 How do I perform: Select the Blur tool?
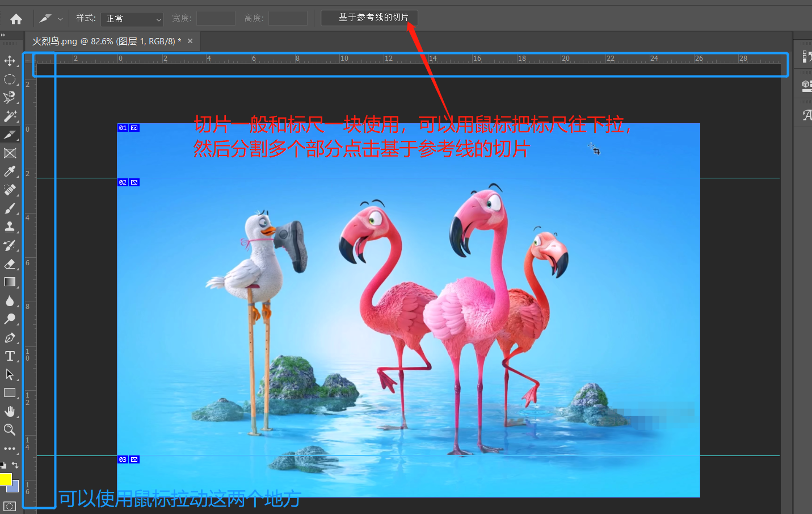(10, 301)
